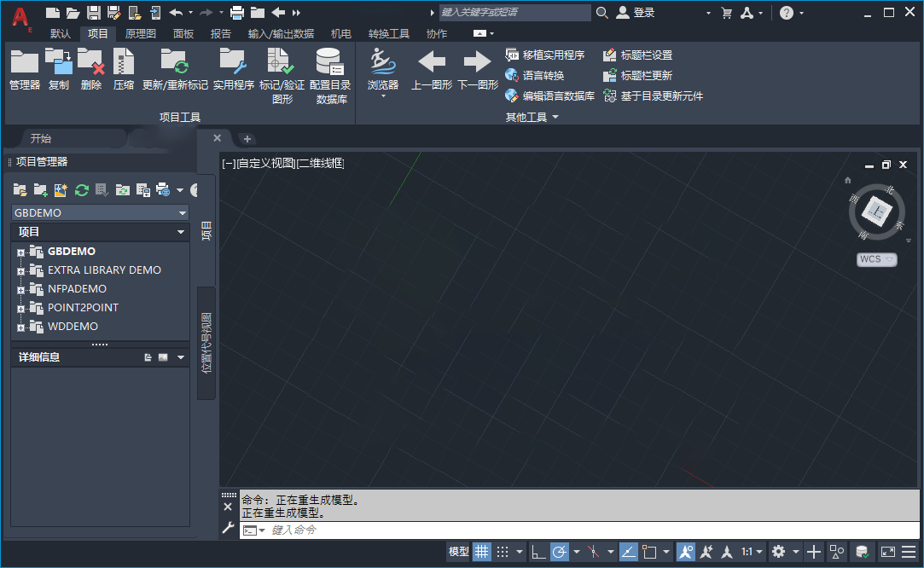Open the 其他工具 panel dropdown arrow
The height and width of the screenshot is (568, 924).
[555, 117]
